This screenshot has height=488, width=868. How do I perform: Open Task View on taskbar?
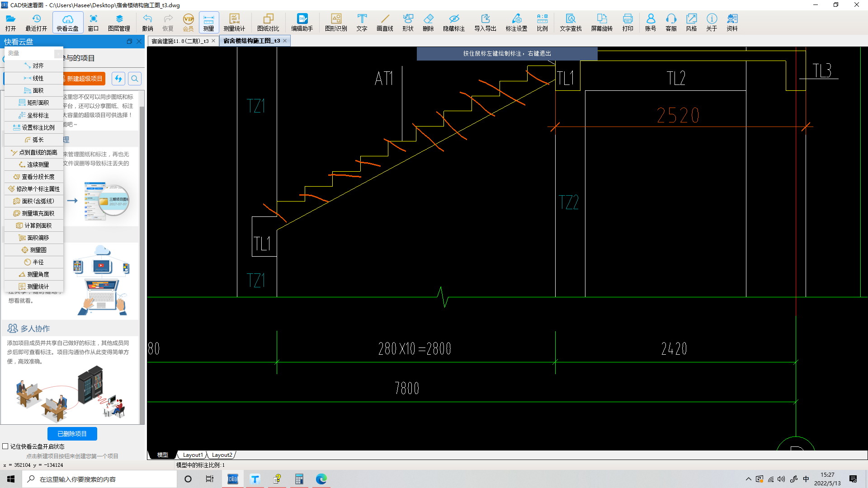pos(210,479)
